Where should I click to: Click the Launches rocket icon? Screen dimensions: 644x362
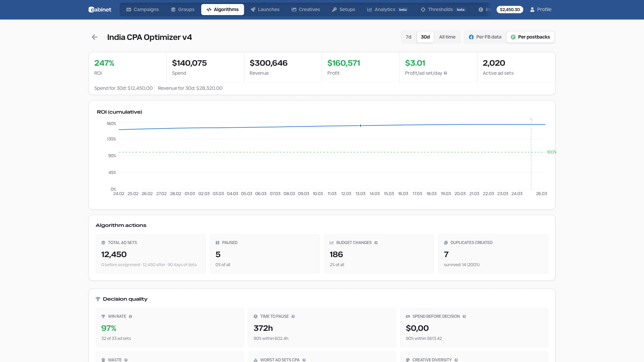click(x=253, y=9)
